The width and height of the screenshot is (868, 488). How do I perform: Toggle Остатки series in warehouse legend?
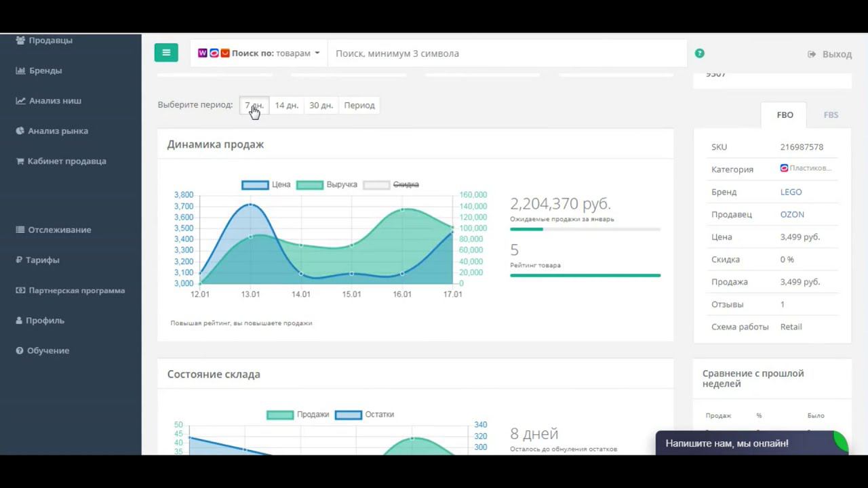(x=365, y=414)
